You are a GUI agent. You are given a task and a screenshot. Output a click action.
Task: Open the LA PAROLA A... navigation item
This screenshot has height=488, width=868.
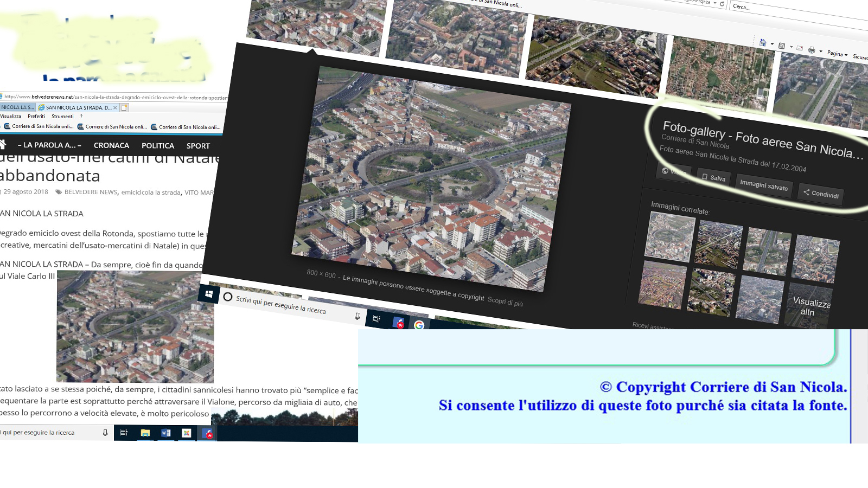pyautogui.click(x=49, y=145)
